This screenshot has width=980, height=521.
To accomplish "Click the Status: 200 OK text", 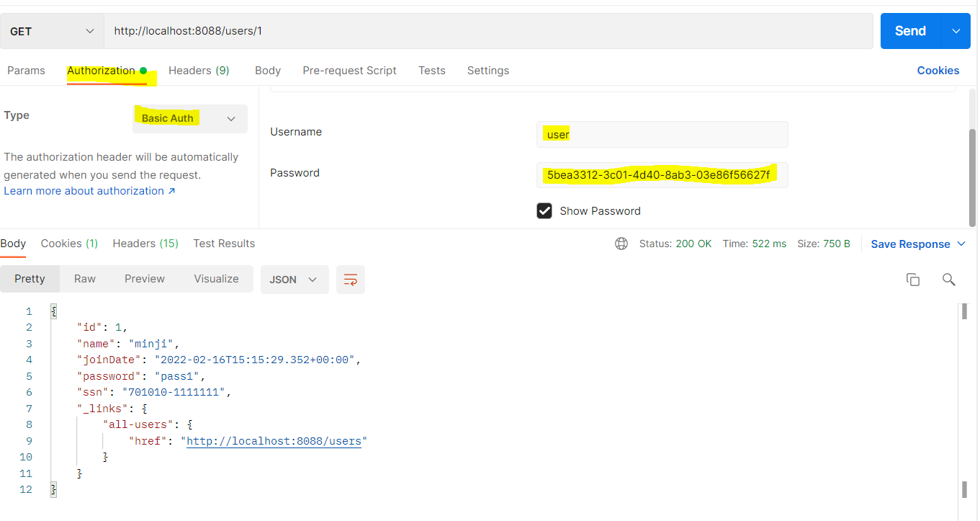I will [675, 244].
